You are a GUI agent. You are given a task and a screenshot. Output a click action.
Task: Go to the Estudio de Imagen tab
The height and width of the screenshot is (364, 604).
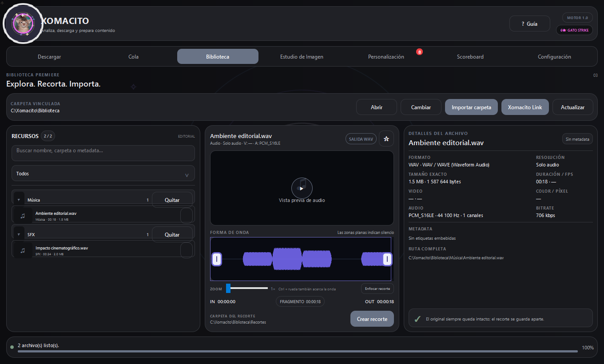click(x=302, y=57)
